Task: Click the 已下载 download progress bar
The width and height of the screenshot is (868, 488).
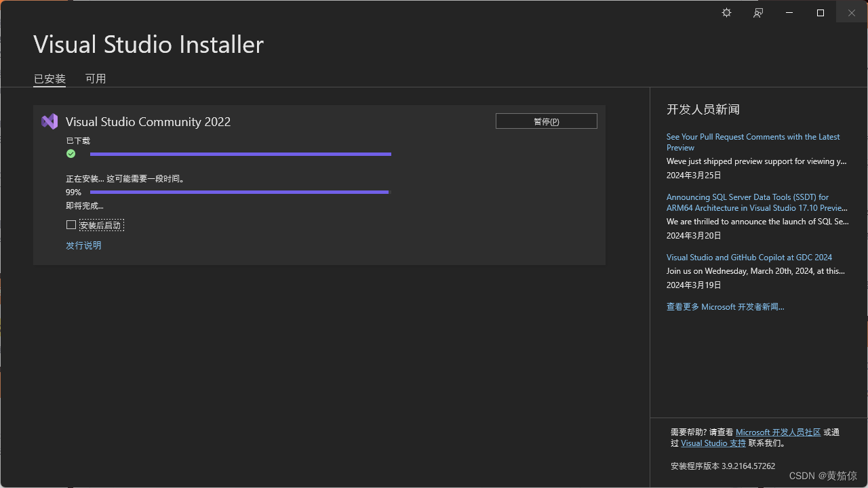Action: [x=241, y=155]
